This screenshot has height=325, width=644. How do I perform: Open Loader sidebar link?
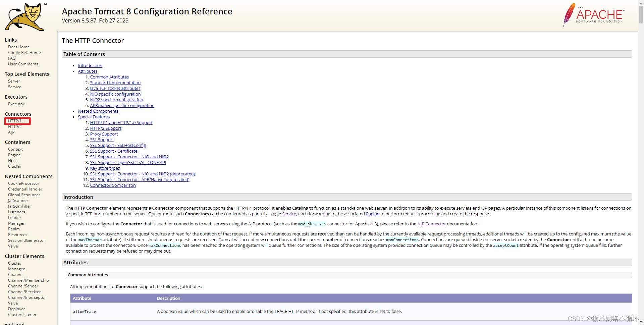[x=15, y=218]
